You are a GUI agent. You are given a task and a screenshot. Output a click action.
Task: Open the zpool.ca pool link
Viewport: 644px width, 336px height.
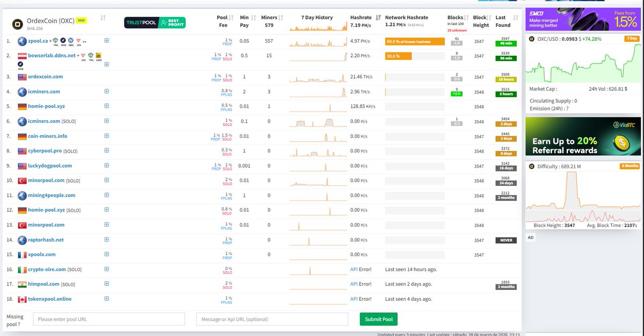click(x=38, y=41)
